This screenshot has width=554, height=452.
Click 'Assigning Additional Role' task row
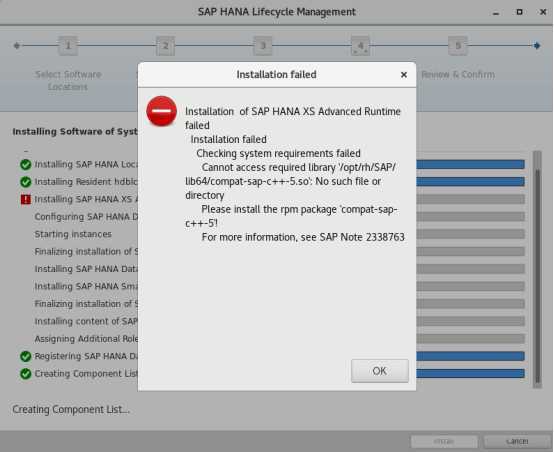point(86,339)
